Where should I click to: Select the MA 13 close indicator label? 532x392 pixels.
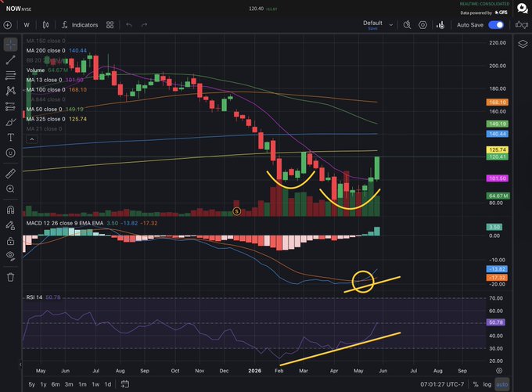[x=45, y=80]
